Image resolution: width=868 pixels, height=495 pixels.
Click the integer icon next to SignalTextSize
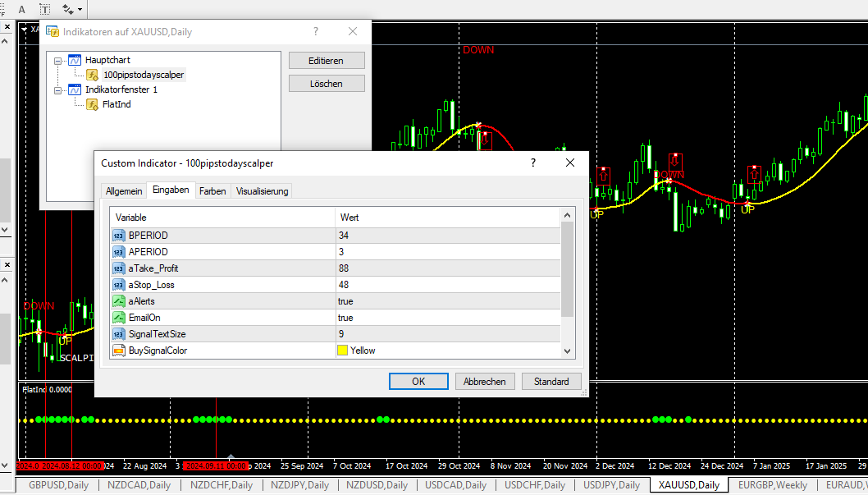point(118,334)
